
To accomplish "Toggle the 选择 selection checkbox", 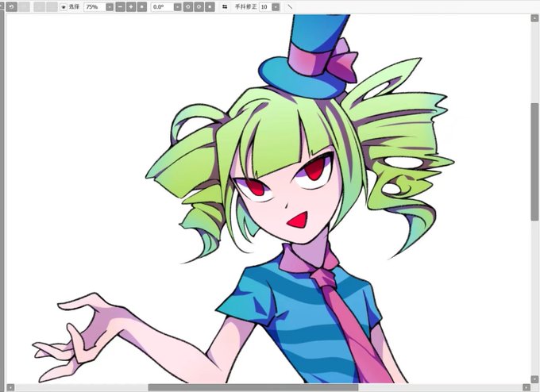I will [x=64, y=7].
